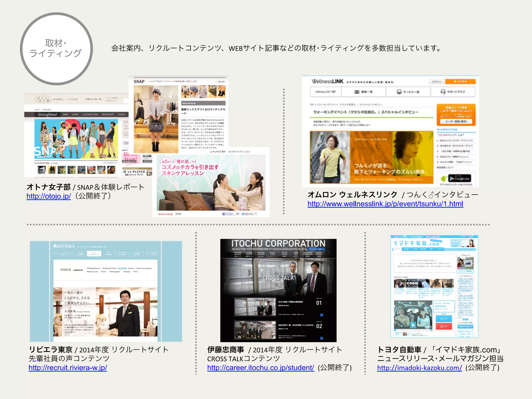Click the WellnessLINK interview screenshot
This screenshot has height=399, width=532.
(390, 131)
